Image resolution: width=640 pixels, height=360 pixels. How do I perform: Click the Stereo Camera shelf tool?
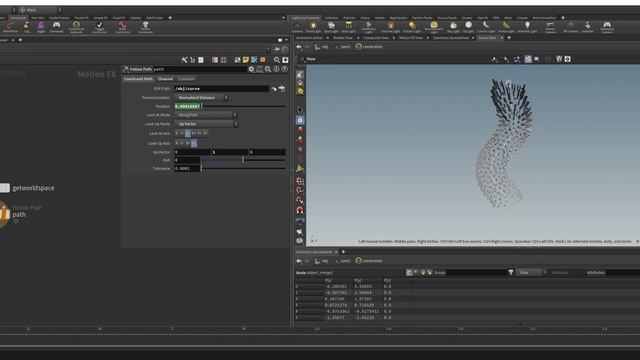[550, 27]
